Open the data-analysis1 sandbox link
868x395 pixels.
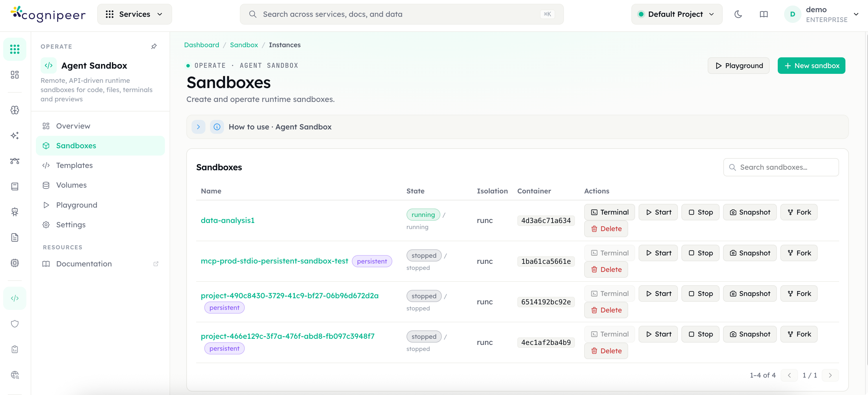coord(227,220)
